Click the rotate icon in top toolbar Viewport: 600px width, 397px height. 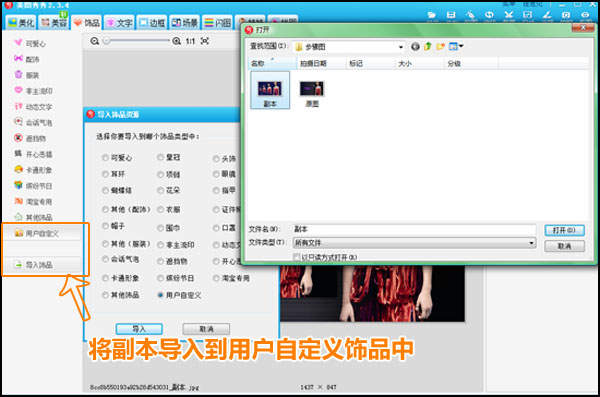489,15
